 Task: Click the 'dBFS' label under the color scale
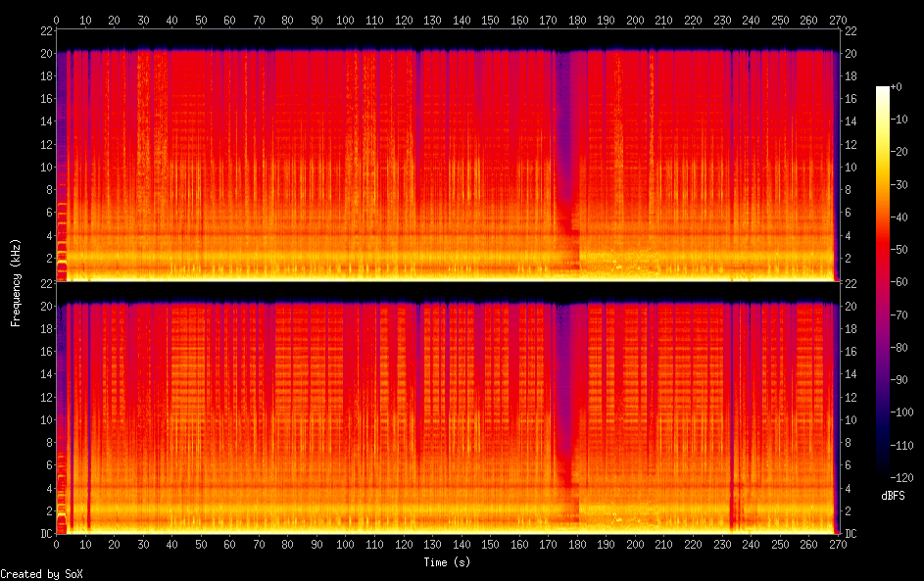pos(893,496)
